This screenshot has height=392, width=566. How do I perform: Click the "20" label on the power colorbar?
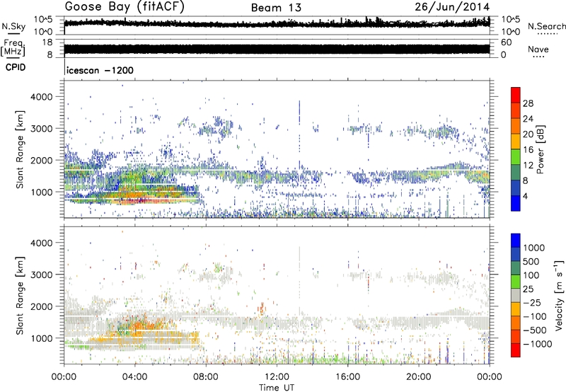528,134
